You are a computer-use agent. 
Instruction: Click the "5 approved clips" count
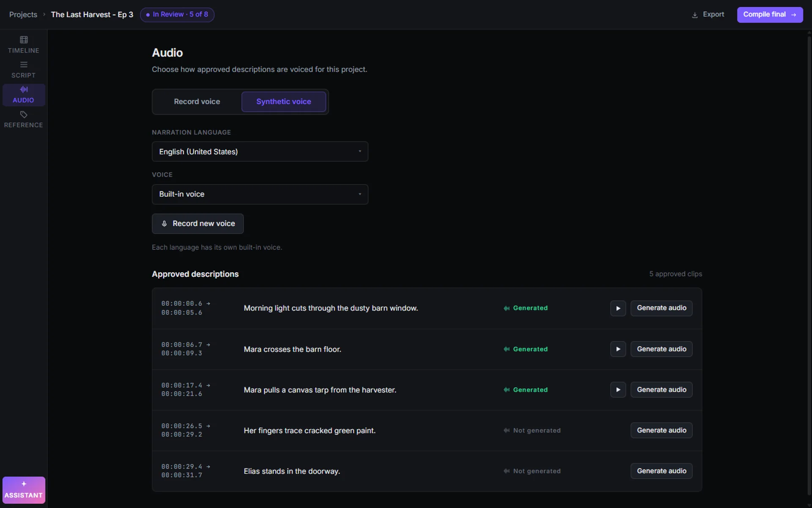[x=675, y=274]
